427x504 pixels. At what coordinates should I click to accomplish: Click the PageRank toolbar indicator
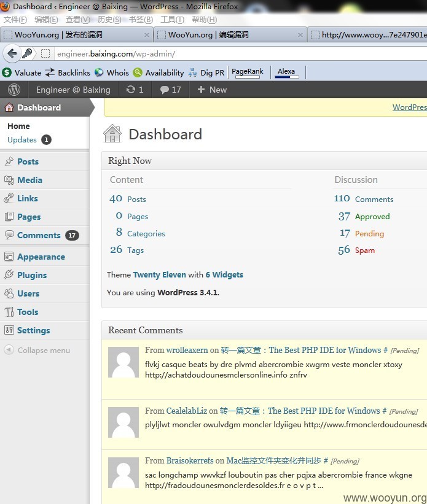click(x=248, y=72)
